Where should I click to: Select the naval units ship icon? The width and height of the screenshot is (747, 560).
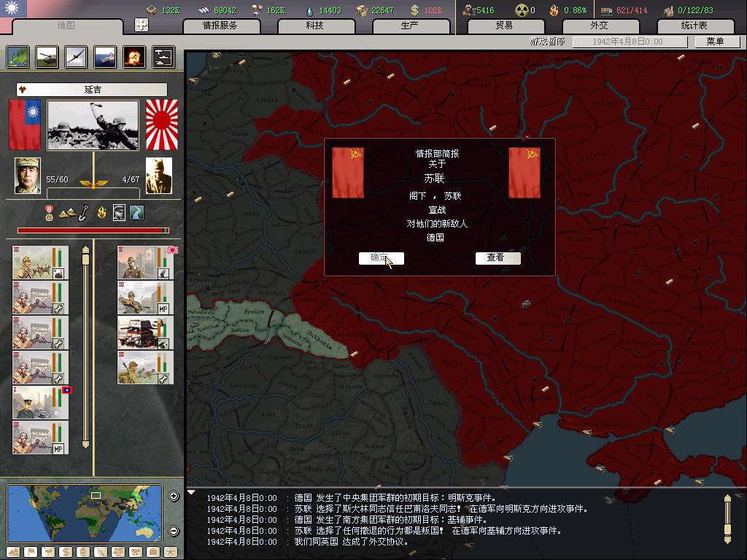coord(105,56)
